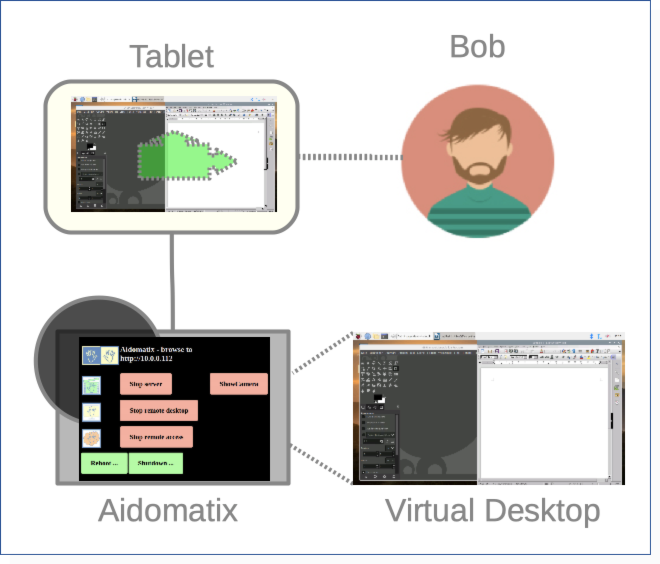This screenshot has height=564, width=660.
Task: Click the Tablet screen thumbnail
Action: (x=174, y=154)
